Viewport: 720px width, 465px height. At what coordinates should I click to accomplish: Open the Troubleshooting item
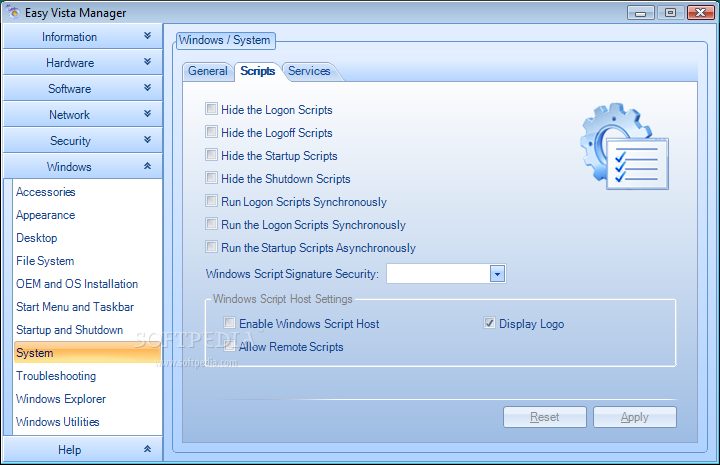(56, 375)
